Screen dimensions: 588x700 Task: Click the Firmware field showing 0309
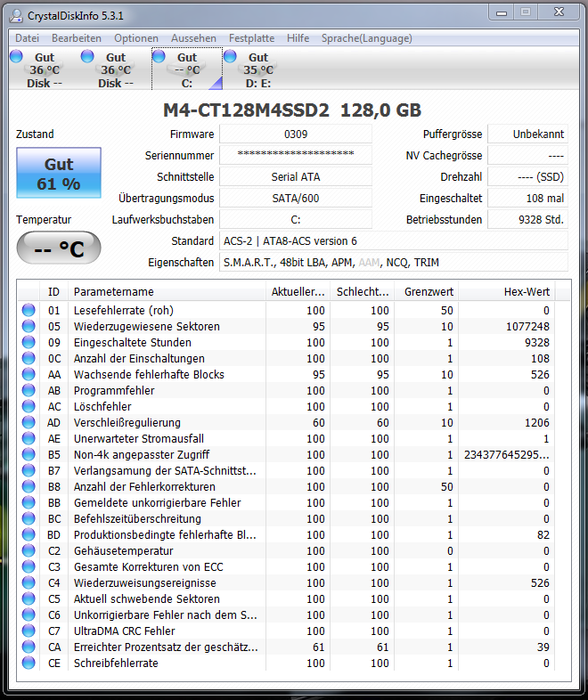(x=296, y=134)
